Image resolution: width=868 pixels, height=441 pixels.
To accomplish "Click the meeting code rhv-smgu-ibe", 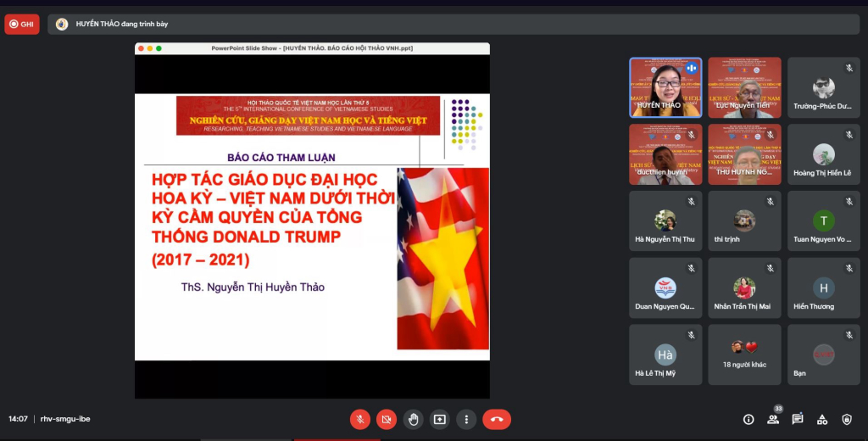I will pyautogui.click(x=65, y=420).
